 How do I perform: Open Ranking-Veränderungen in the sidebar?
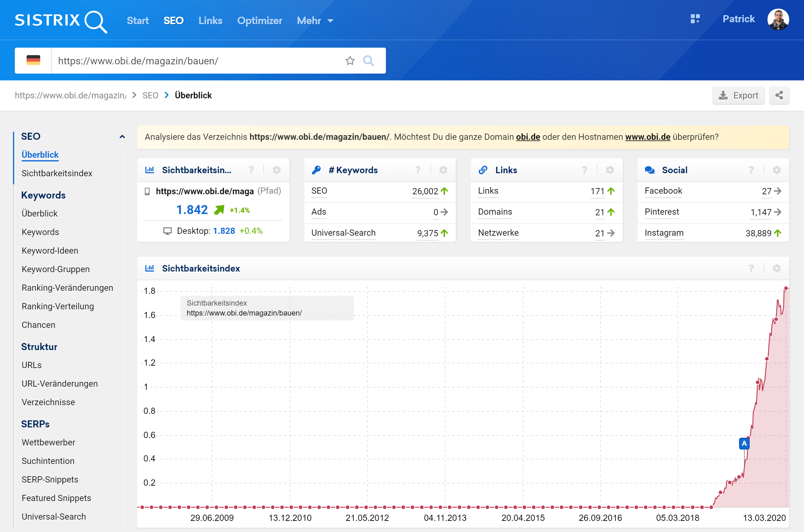click(67, 288)
